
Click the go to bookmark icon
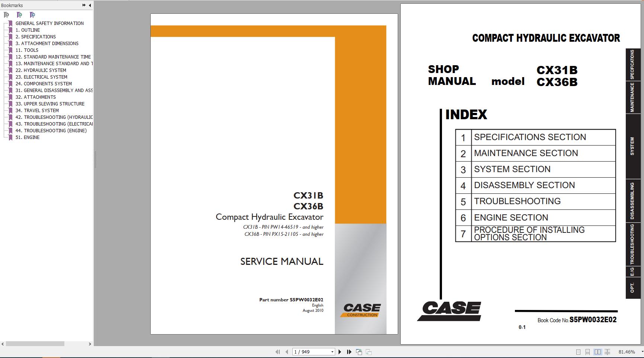click(x=32, y=15)
